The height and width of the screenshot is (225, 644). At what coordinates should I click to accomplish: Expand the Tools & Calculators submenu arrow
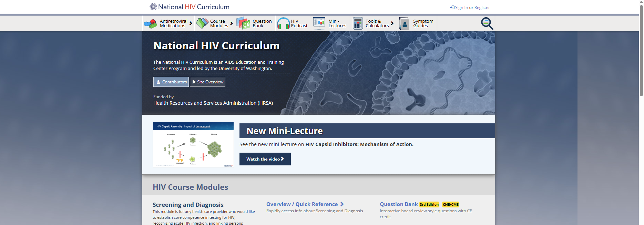[x=392, y=23]
